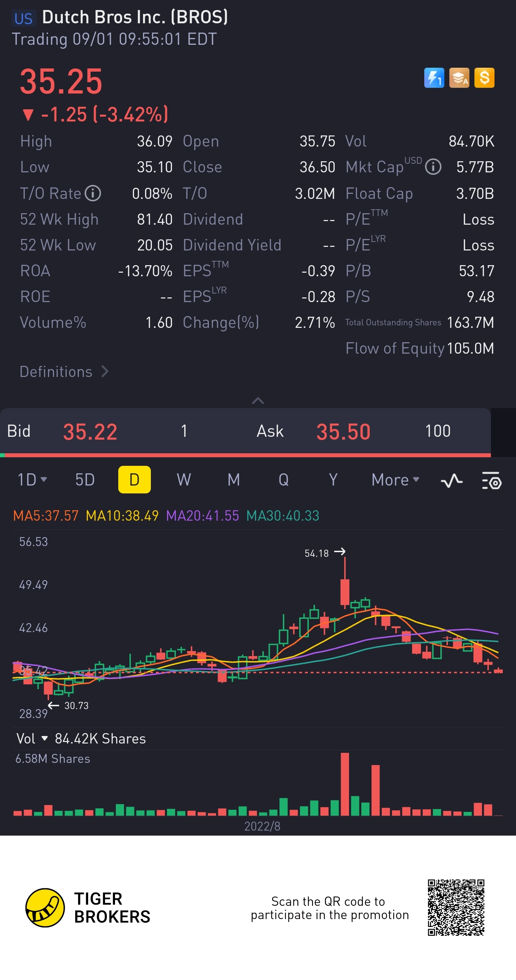The width and height of the screenshot is (516, 980).
Task: Tap the Volume% value 1.60
Action: tap(159, 322)
